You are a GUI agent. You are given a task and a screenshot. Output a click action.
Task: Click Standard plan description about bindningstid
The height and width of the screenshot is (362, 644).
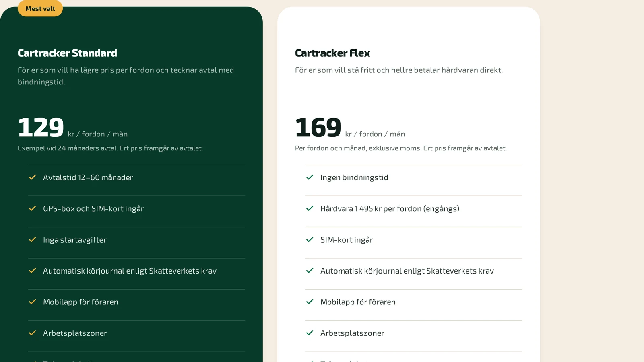(126, 76)
